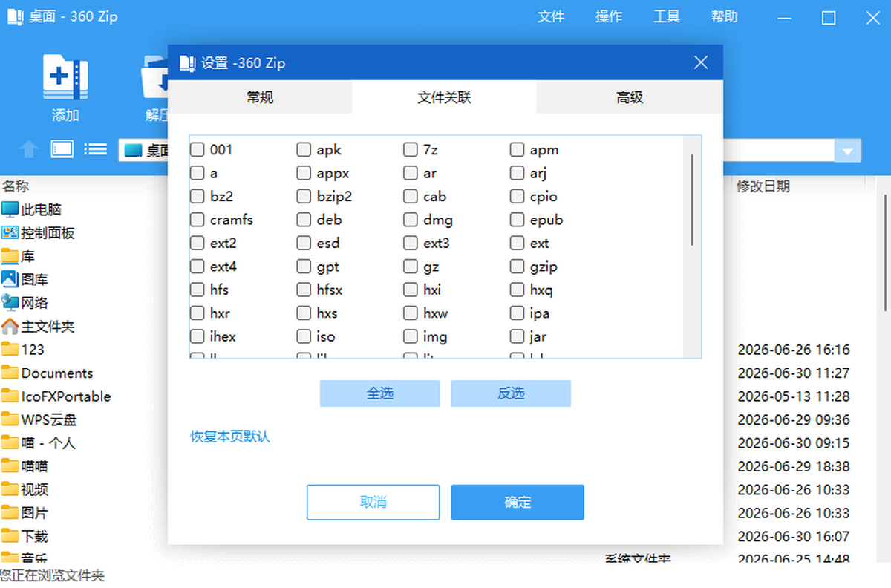Screen dimensions: 891x588
Task: Check the ipa checkbox
Action: [x=518, y=313]
